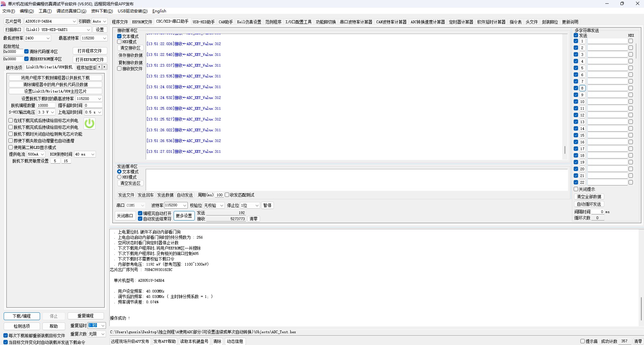Click the 读取本机硬件号 button
Image resolution: width=644 pixels, height=345 pixels.
pos(194,341)
